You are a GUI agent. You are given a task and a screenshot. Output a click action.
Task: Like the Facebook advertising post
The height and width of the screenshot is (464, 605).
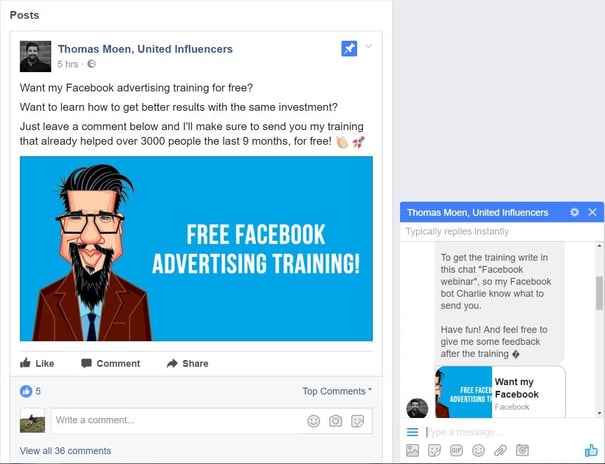[x=37, y=363]
